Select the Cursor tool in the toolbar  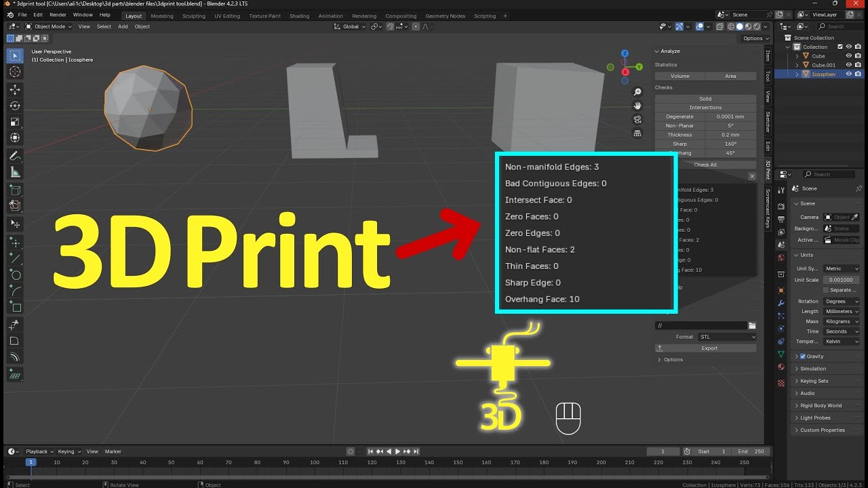tap(15, 72)
